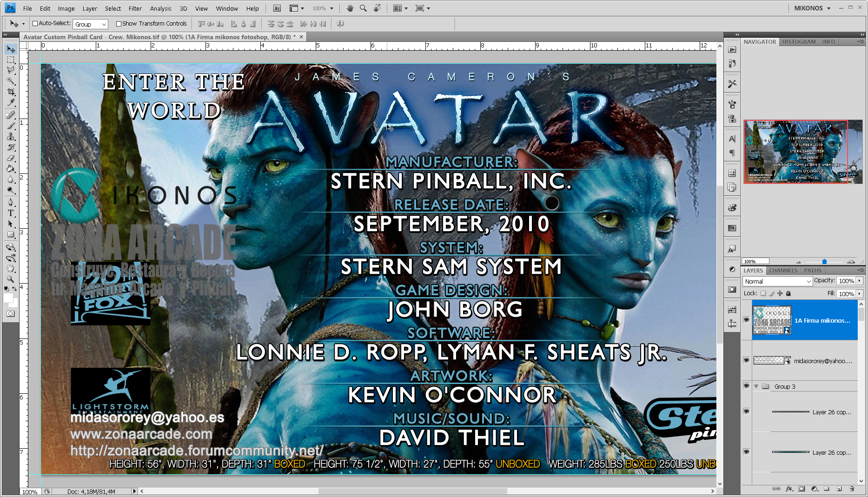Switch to the Channels tab
The width and height of the screenshot is (868, 497).
click(783, 271)
